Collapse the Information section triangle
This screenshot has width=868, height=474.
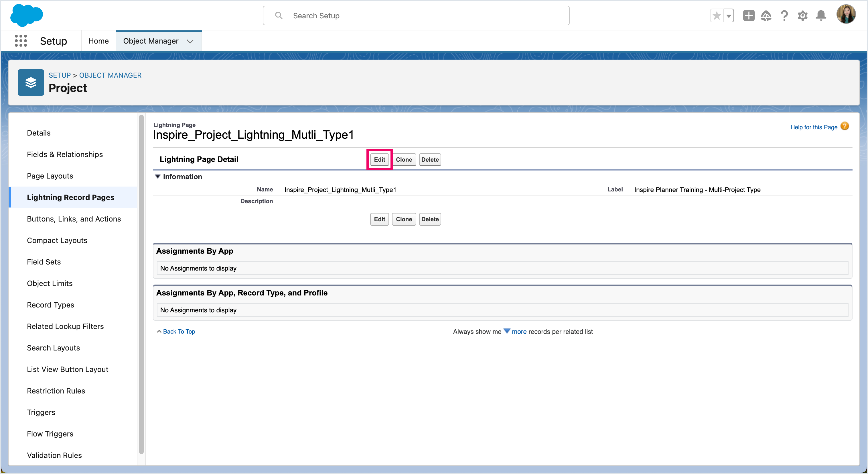pos(157,177)
